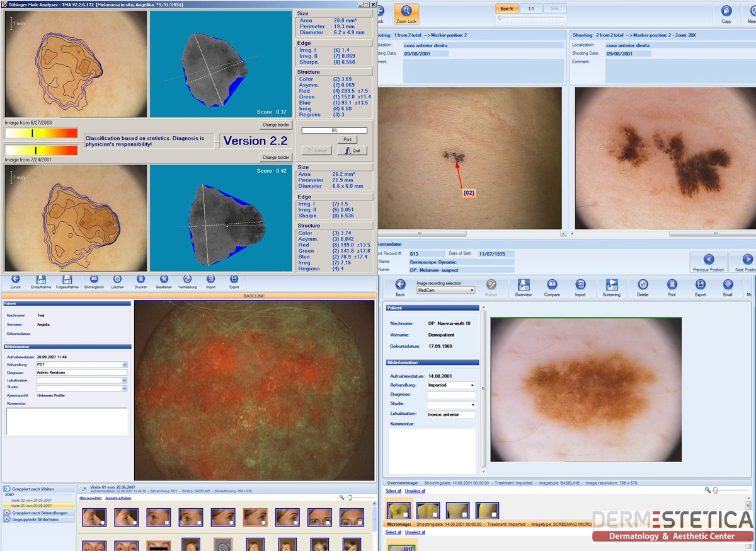Tick checkbox on first yellow overview thumbnail
This screenshot has width=756, height=551.
tap(406, 515)
